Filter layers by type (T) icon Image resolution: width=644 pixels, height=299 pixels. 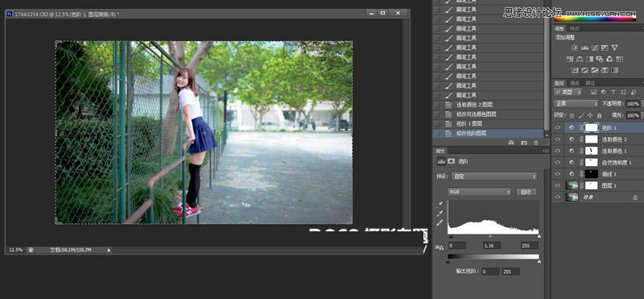coord(613,92)
